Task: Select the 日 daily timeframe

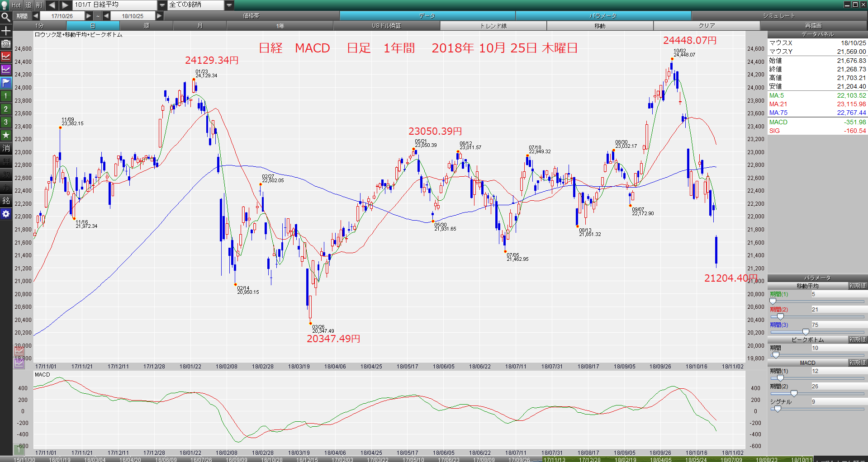Action: coord(93,26)
